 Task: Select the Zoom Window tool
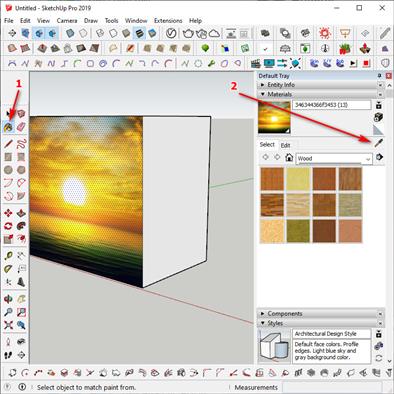pos(21,312)
